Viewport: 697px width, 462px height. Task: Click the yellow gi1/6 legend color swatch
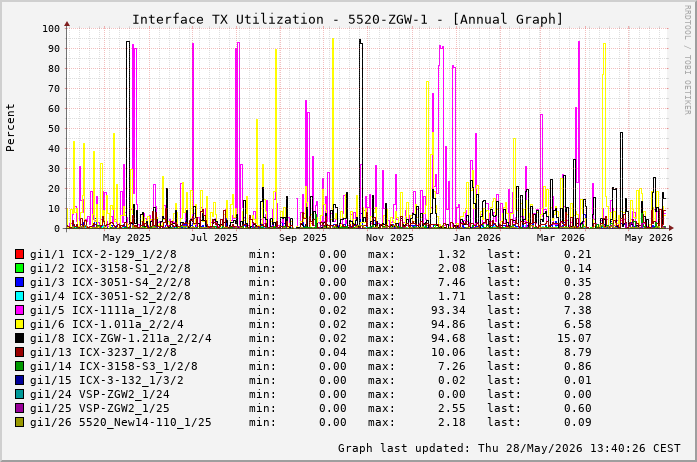pos(19,324)
